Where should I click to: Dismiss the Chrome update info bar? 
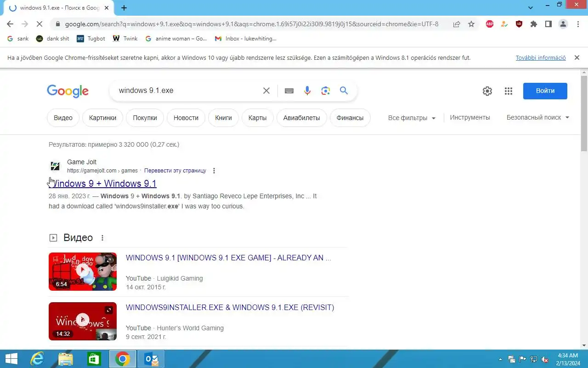tap(577, 58)
